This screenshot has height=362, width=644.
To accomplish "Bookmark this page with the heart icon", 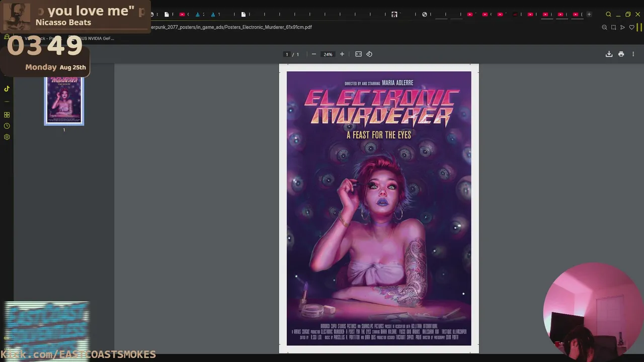I will [x=631, y=27].
